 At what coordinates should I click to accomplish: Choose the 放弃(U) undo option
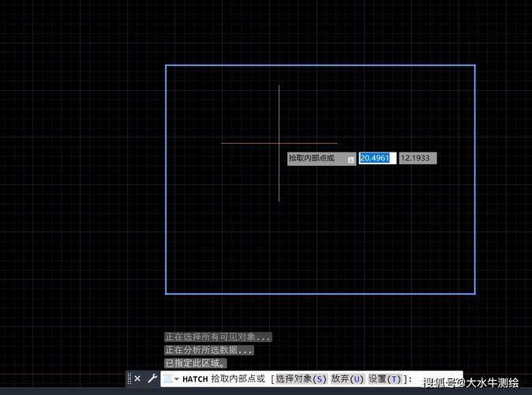pyautogui.click(x=347, y=379)
